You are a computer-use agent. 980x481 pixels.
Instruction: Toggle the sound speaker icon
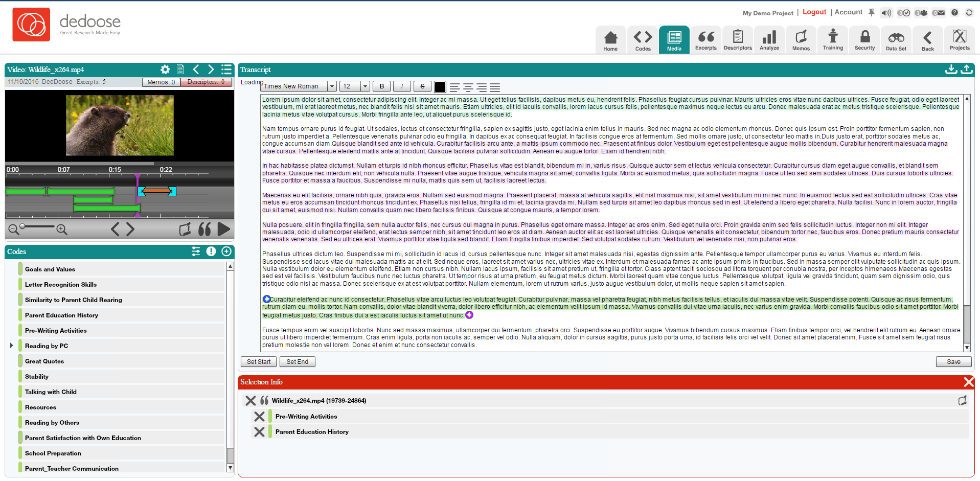pos(886,13)
